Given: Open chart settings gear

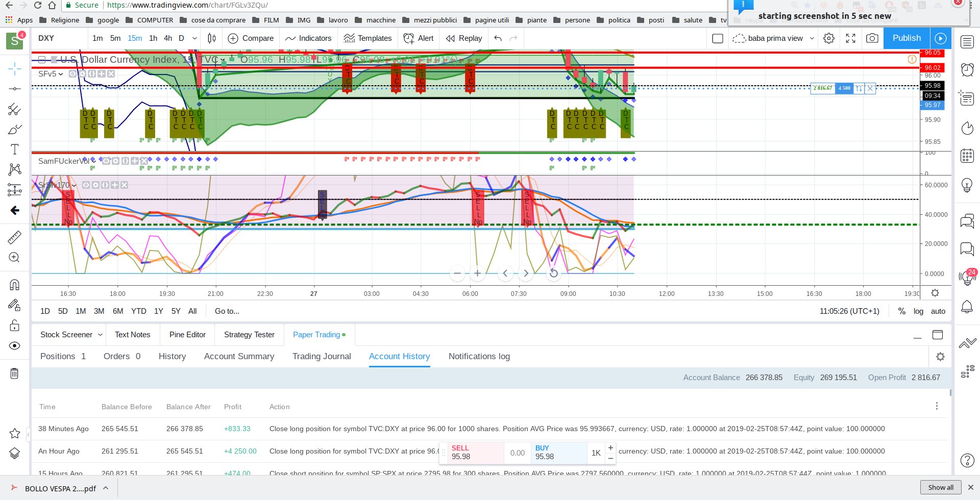Looking at the screenshot, I should coord(829,38).
